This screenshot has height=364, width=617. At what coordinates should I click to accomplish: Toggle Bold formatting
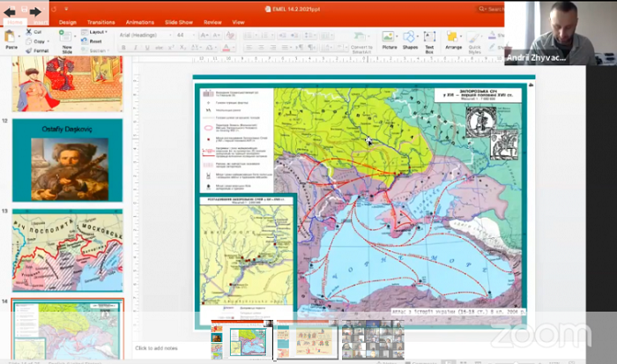pyautogui.click(x=123, y=48)
